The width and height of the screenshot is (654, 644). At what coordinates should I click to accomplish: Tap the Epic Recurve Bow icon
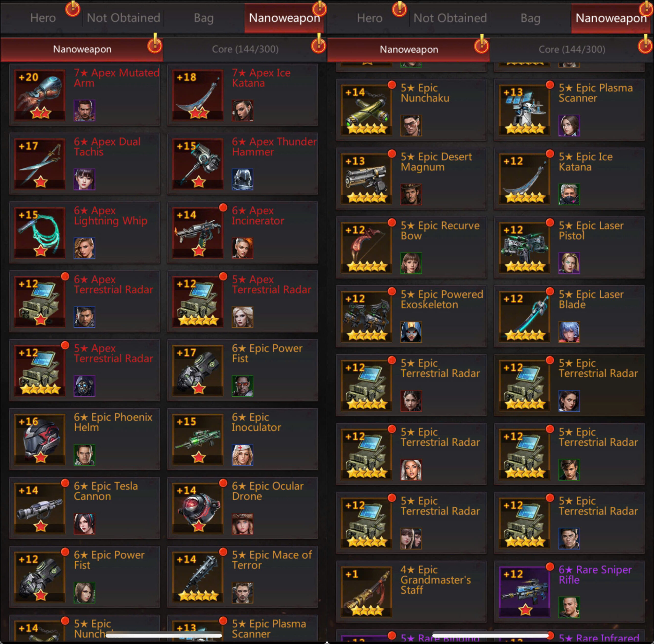pos(367,247)
